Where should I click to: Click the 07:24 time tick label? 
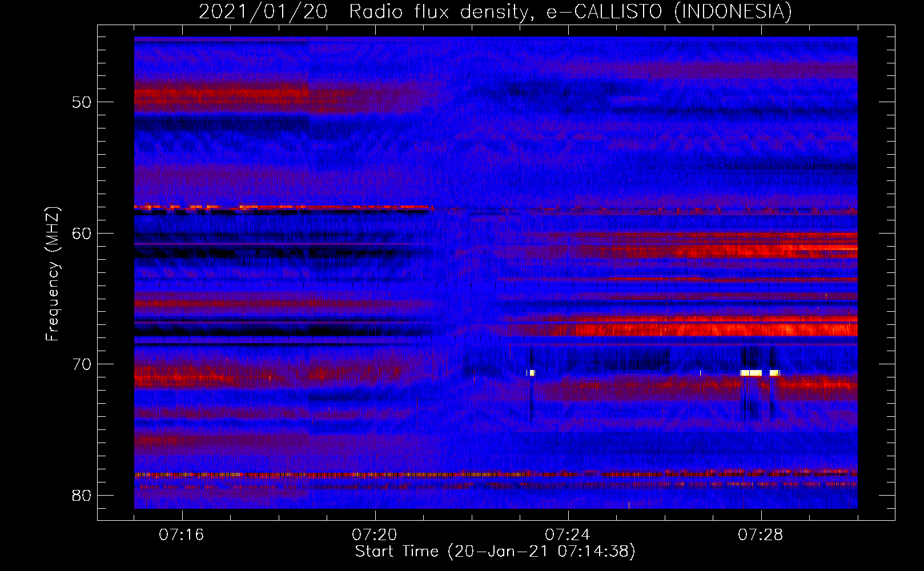coord(568,534)
